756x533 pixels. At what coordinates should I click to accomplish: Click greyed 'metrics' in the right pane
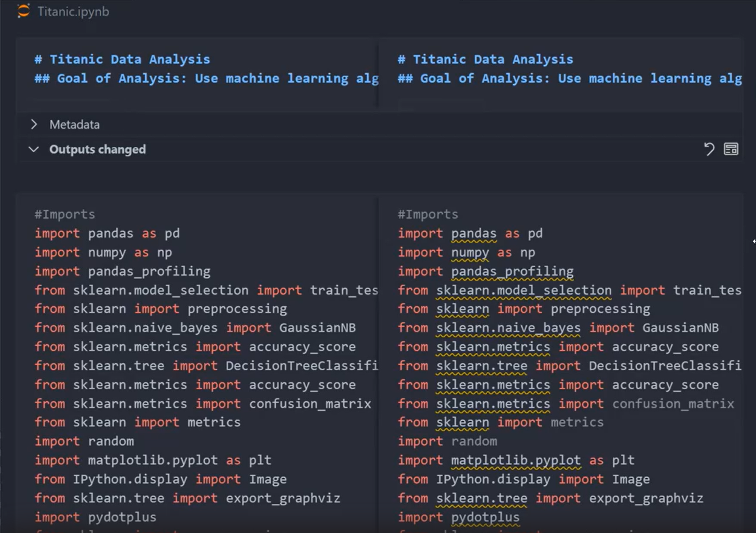click(577, 423)
